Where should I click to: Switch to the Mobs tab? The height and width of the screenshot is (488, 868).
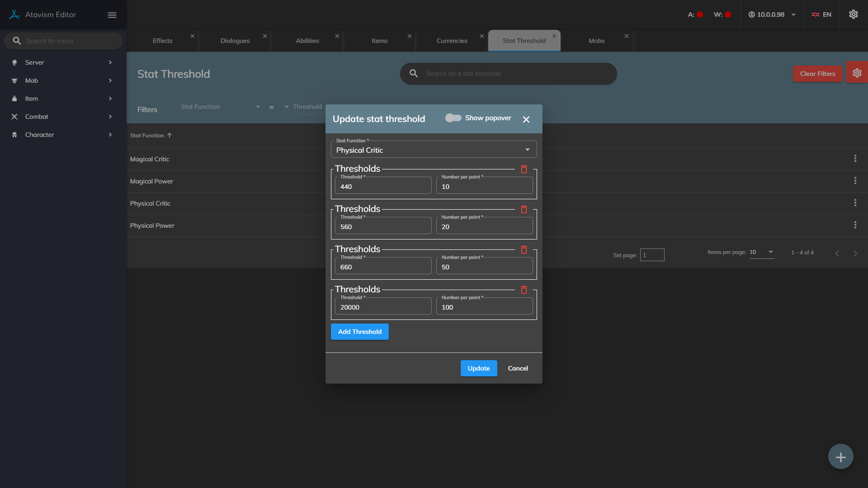coord(596,41)
